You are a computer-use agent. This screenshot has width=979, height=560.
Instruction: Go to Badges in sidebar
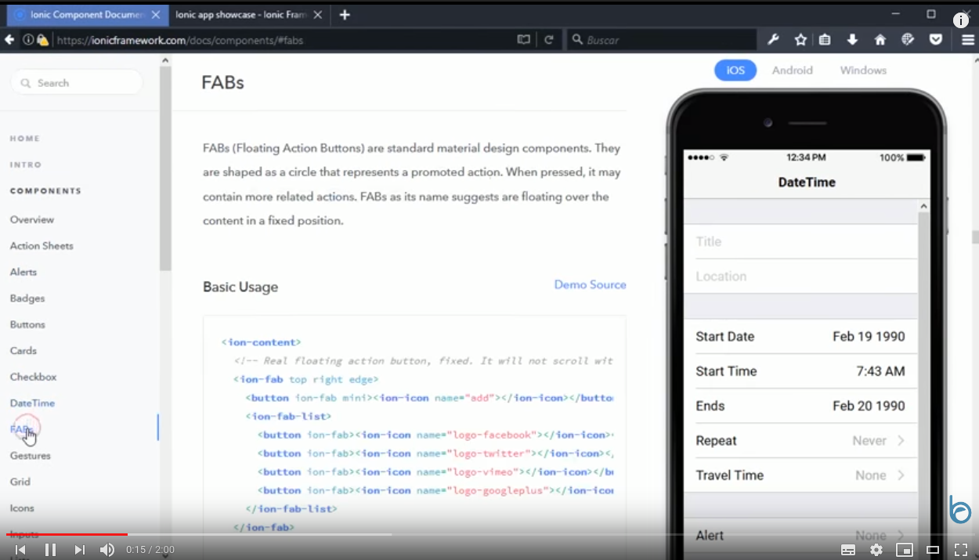(x=27, y=298)
